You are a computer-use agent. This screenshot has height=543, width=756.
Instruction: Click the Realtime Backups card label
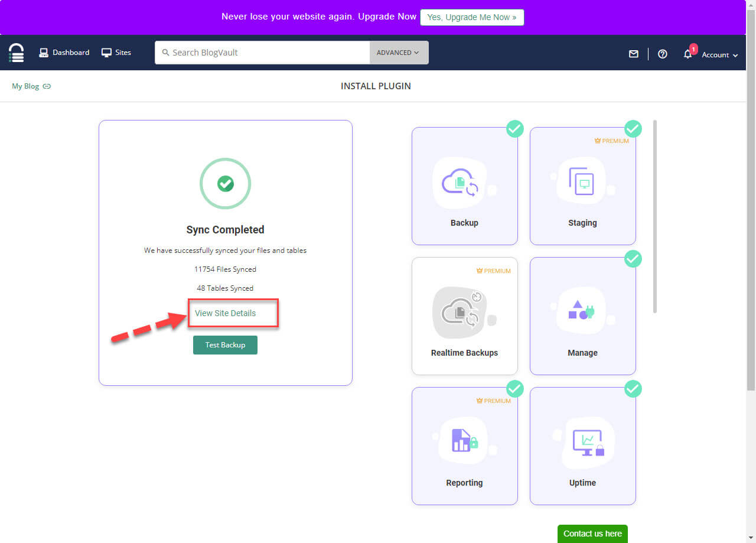click(464, 353)
